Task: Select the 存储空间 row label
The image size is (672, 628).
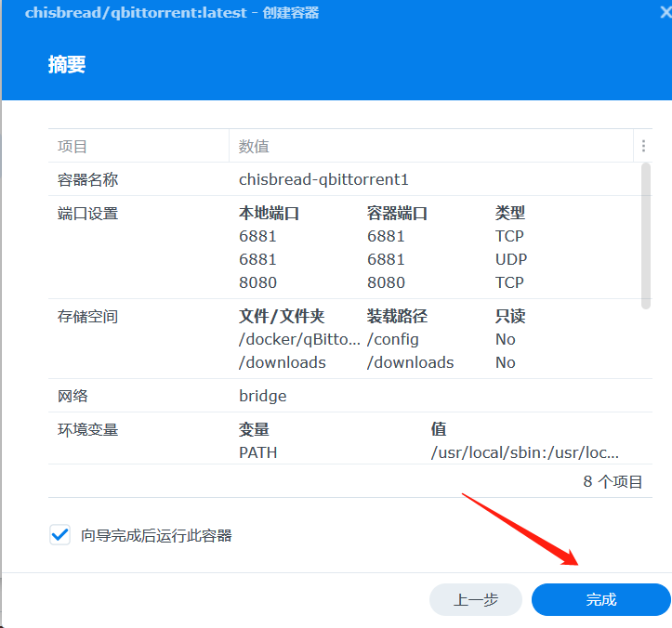Action: tap(88, 317)
